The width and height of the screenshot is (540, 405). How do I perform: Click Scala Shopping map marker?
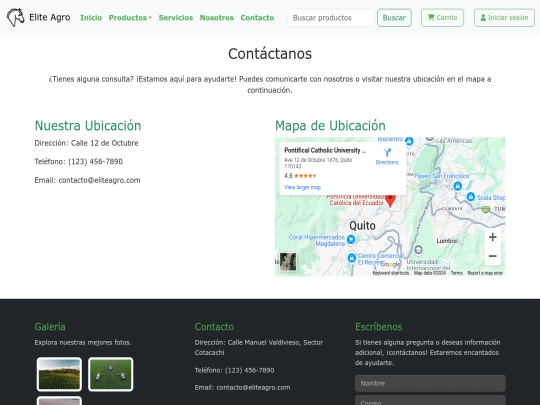point(471,196)
